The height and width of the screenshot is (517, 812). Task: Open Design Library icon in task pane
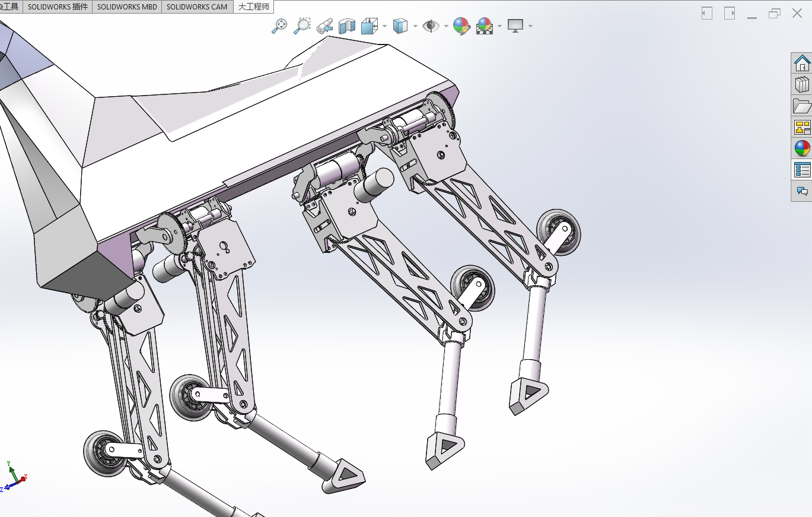point(802,84)
